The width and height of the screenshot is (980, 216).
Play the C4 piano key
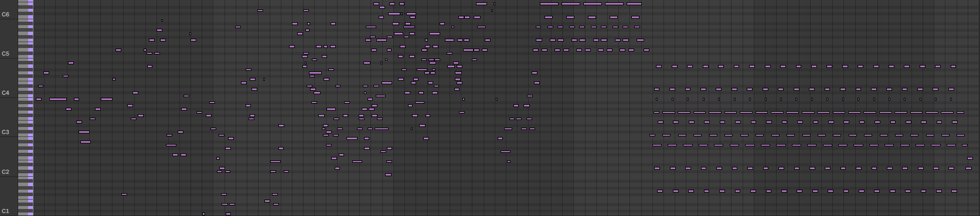click(x=25, y=95)
